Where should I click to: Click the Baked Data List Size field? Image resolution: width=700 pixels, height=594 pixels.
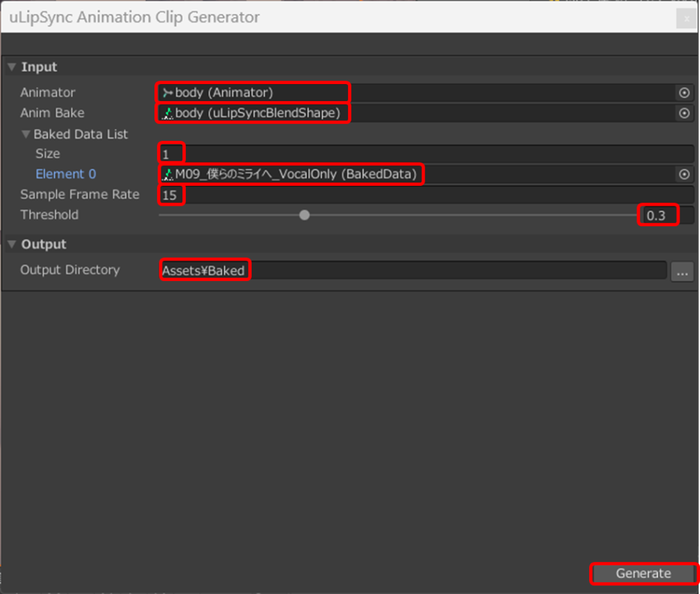point(424,154)
